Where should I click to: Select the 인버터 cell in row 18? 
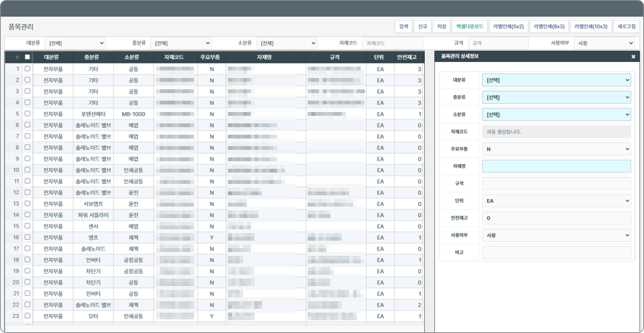[93, 260]
